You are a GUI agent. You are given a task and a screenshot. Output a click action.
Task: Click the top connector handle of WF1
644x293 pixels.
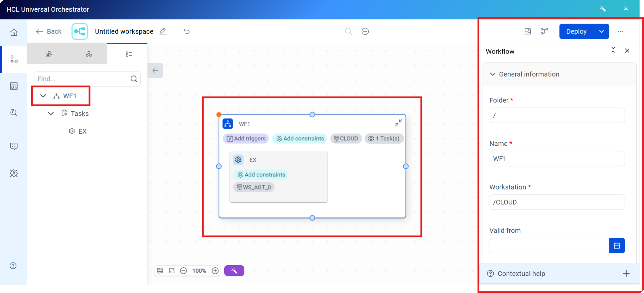(312, 115)
